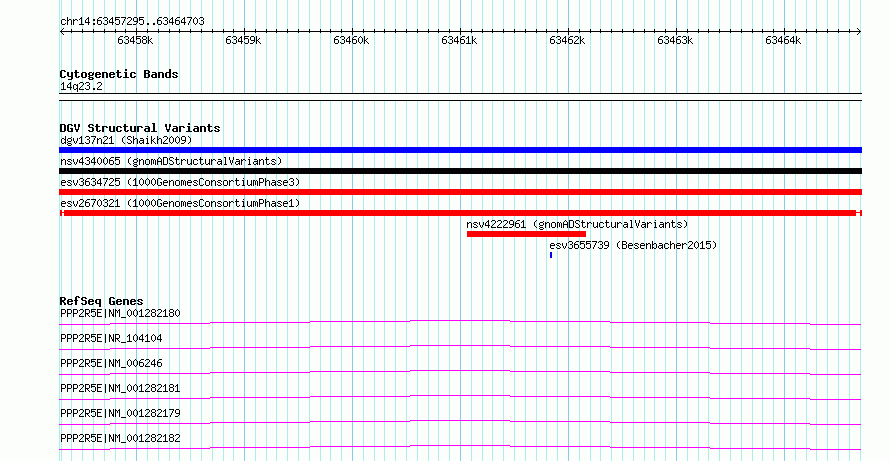Click the red esv3634725 variant bar
The height and width of the screenshot is (461, 890).
460,192
